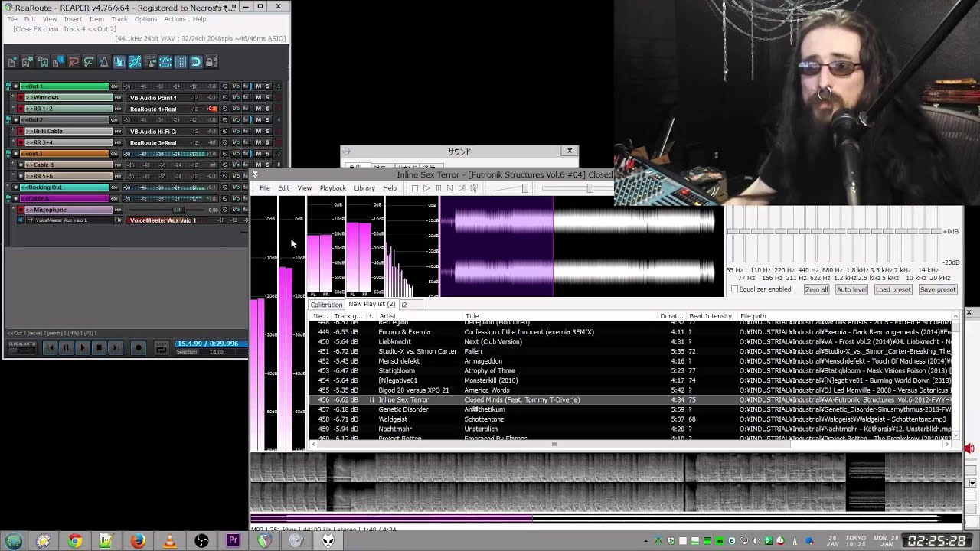
Task: Collapse the <<out 3 folder icon
Action: [8, 154]
